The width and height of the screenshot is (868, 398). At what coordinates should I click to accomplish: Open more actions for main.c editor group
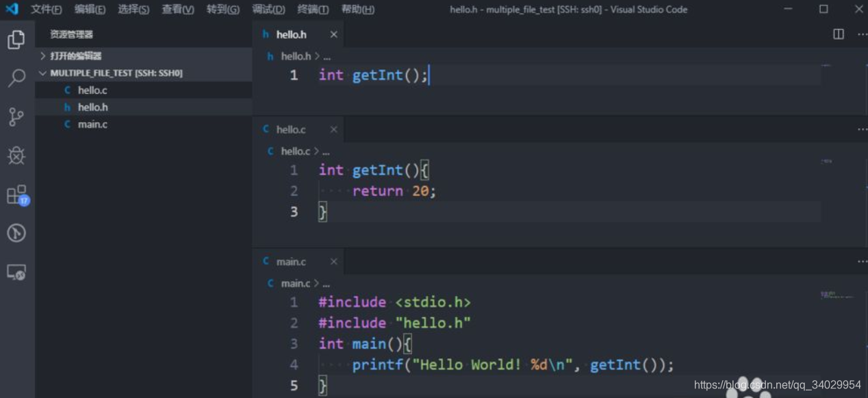(862, 262)
